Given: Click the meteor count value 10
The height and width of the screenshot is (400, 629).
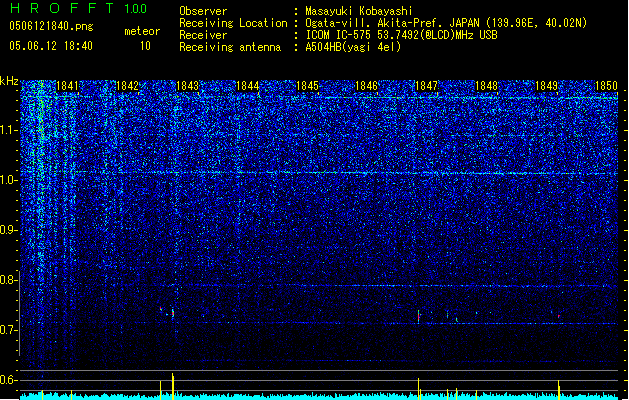Looking at the screenshot, I should pos(145,46).
